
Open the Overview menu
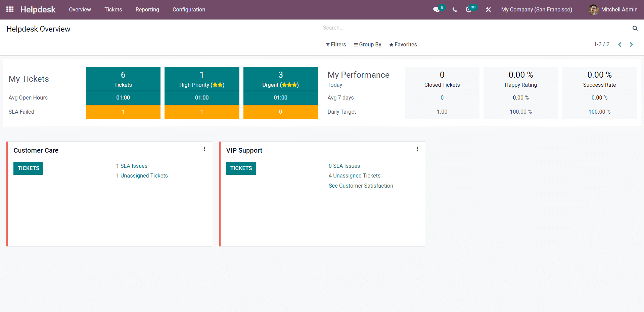[80, 10]
